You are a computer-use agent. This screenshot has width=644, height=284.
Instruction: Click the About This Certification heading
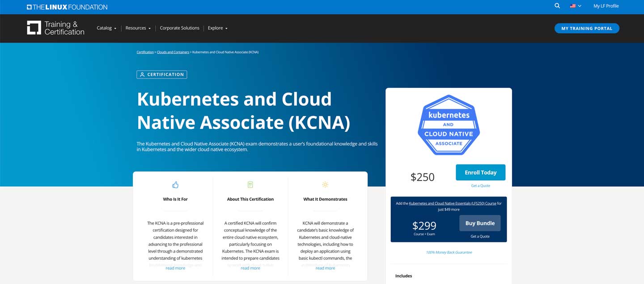(x=250, y=199)
